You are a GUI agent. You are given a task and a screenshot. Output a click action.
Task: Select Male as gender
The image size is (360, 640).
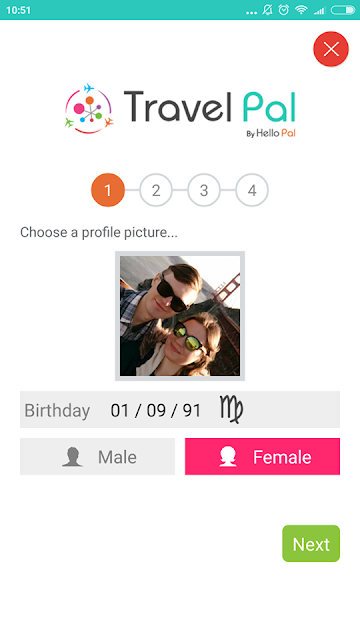click(x=98, y=456)
